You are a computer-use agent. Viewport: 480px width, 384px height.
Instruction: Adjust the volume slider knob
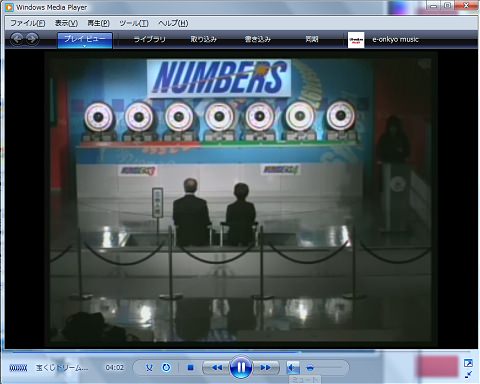tap(310, 368)
